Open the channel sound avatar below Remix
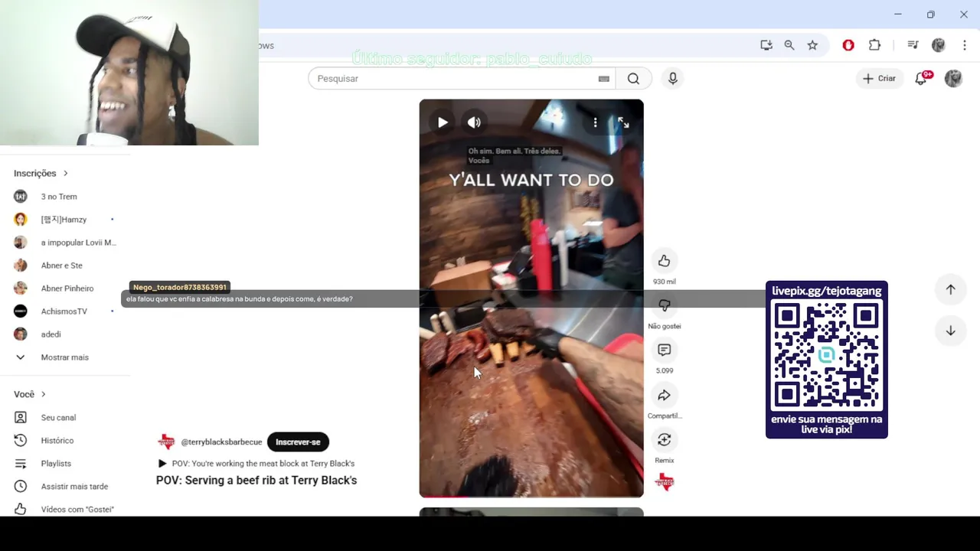Viewport: 980px width, 551px height. [665, 482]
